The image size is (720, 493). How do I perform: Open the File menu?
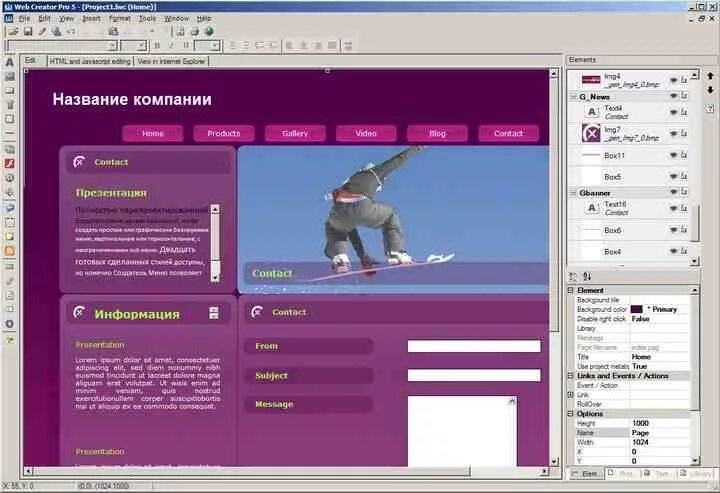[24, 19]
